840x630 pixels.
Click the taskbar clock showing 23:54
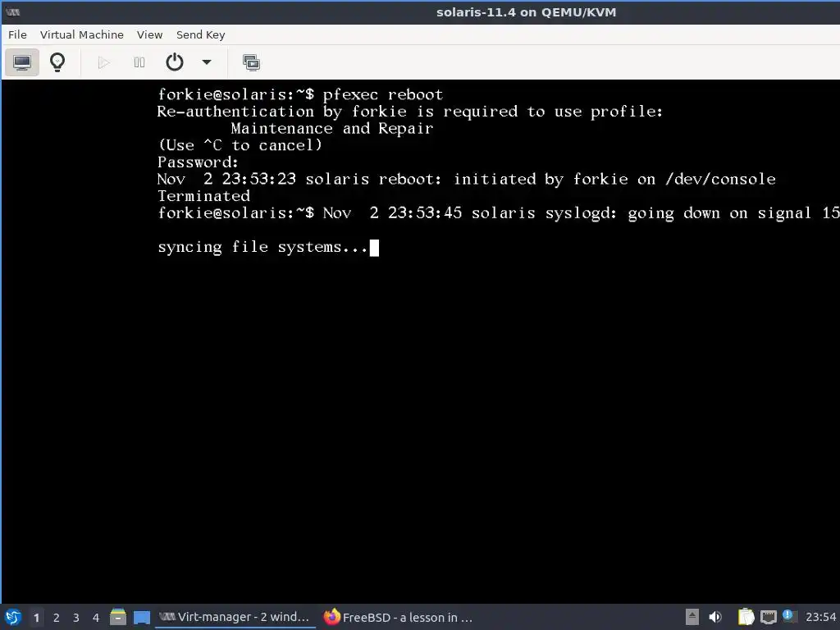click(x=820, y=617)
